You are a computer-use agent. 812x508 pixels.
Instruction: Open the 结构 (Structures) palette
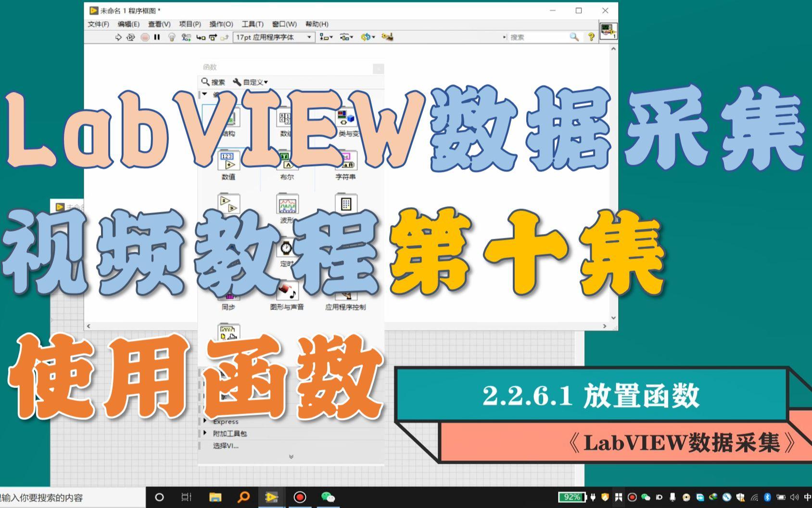click(228, 119)
